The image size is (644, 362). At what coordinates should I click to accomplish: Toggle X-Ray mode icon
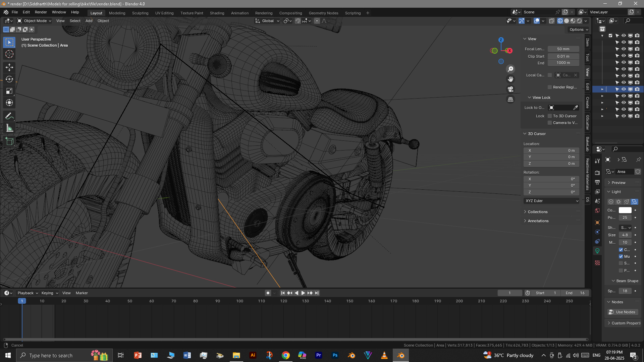[552, 21]
